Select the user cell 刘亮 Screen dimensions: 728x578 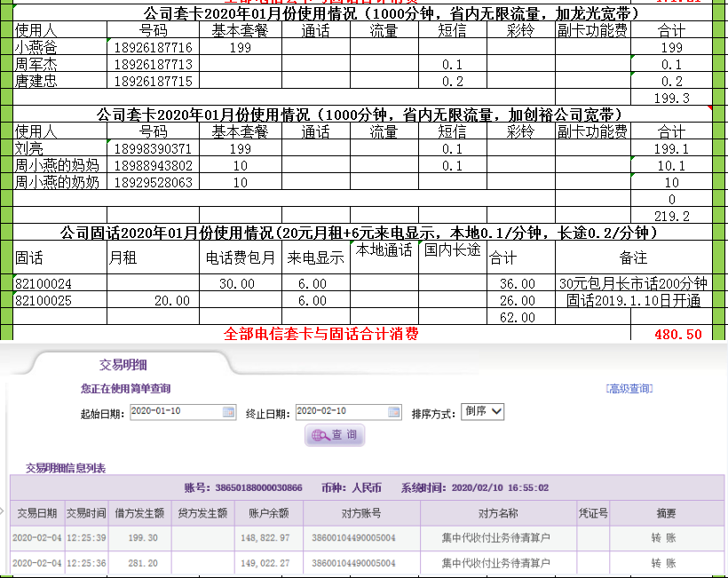pyautogui.click(x=59, y=149)
